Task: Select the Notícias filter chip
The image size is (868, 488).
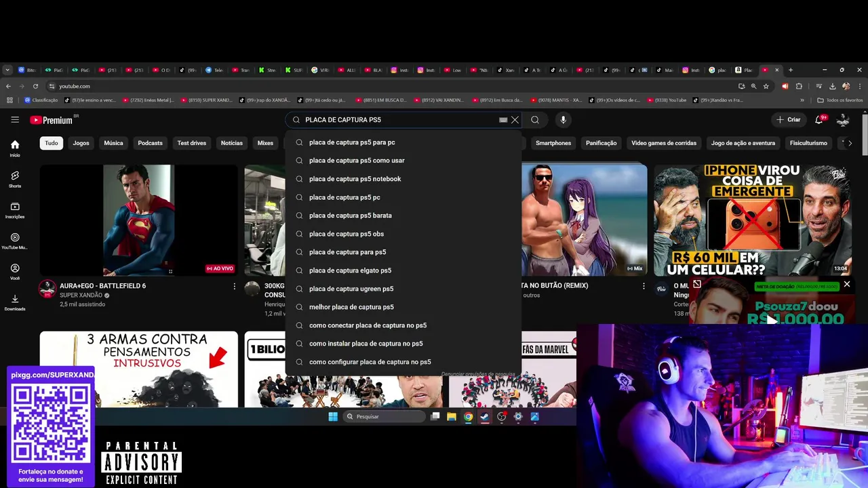Action: [231, 143]
